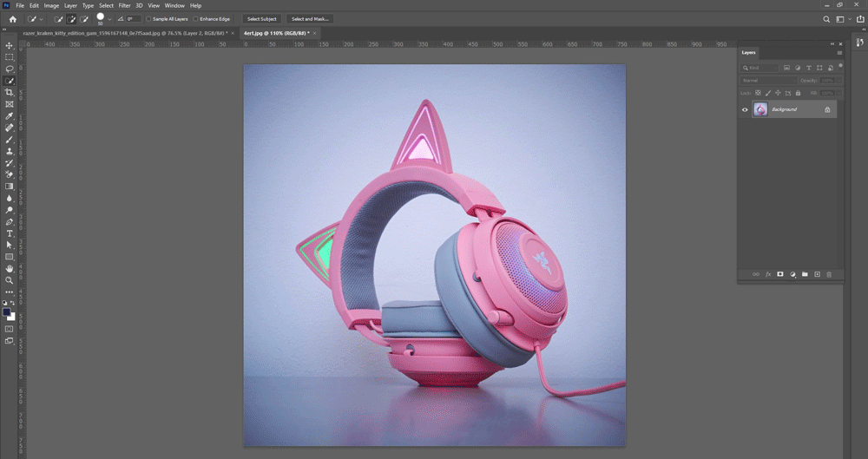The width and height of the screenshot is (868, 459).
Task: Toggle Lock image pixels
Action: click(x=768, y=93)
